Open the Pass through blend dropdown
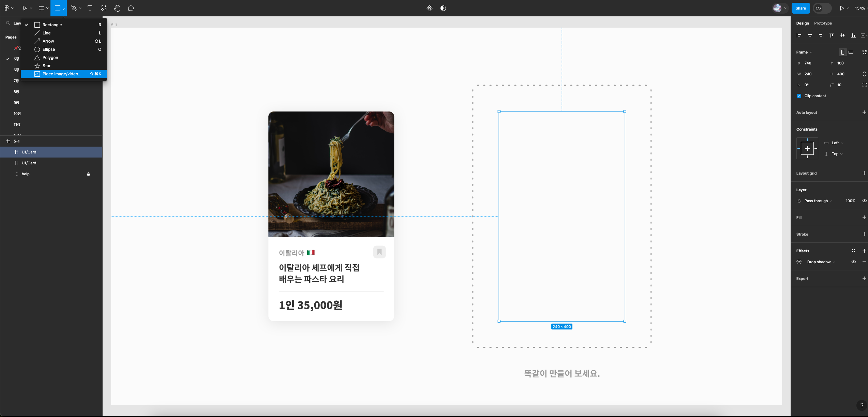The height and width of the screenshot is (417, 868). coord(818,201)
